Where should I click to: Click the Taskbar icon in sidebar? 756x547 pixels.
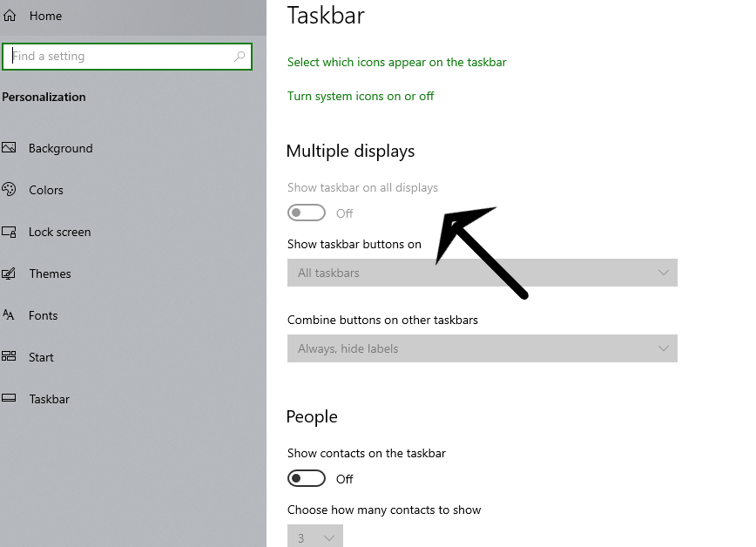point(9,398)
